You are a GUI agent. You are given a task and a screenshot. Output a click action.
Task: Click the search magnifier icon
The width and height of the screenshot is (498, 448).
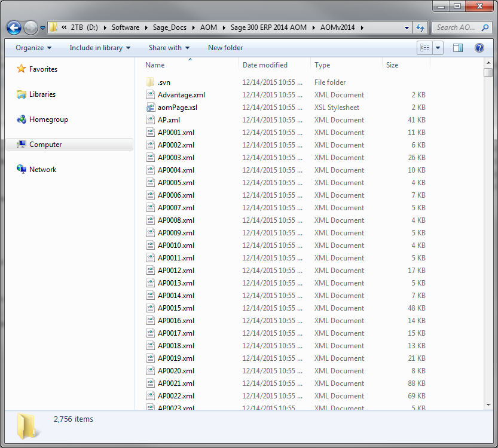click(485, 27)
